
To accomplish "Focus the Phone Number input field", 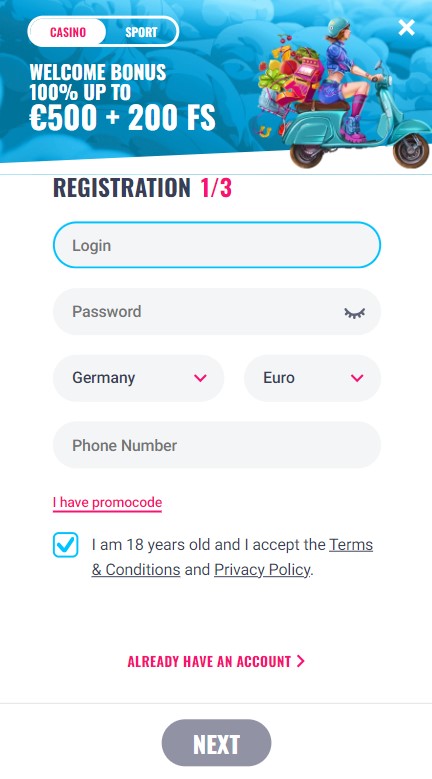I will click(x=217, y=445).
